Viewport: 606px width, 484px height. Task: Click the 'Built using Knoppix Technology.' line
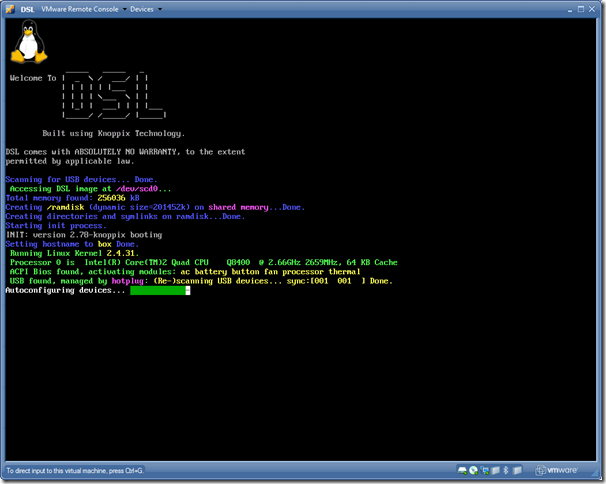[x=114, y=133]
